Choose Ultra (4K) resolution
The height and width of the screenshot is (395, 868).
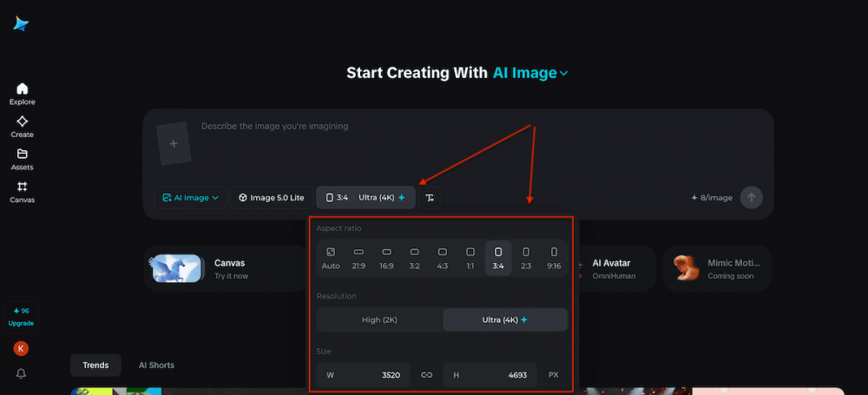tap(505, 319)
